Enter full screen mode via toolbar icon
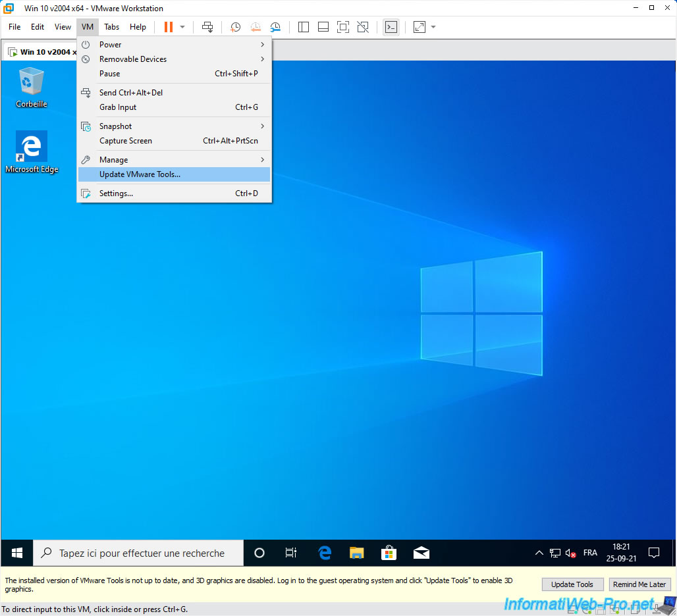The image size is (677, 616). pyautogui.click(x=343, y=27)
